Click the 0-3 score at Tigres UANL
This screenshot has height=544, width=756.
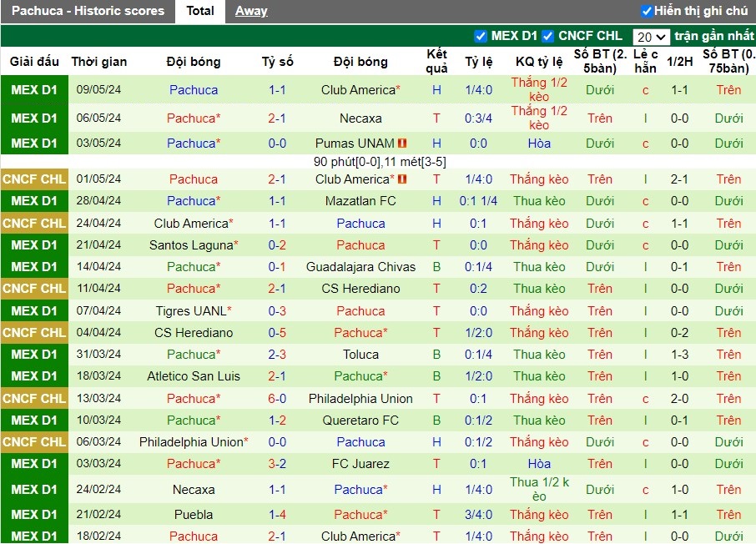click(277, 311)
